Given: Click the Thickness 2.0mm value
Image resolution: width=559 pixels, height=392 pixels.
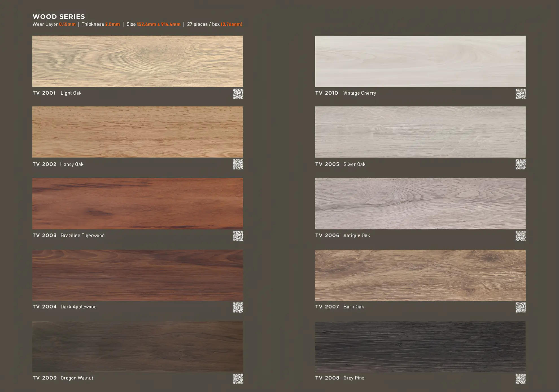Looking at the screenshot, I should coord(113,24).
